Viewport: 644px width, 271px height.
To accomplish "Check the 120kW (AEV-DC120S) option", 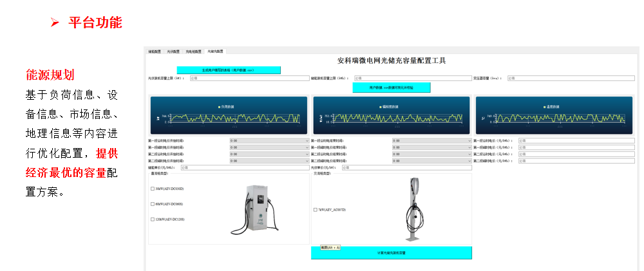I will (153, 220).
